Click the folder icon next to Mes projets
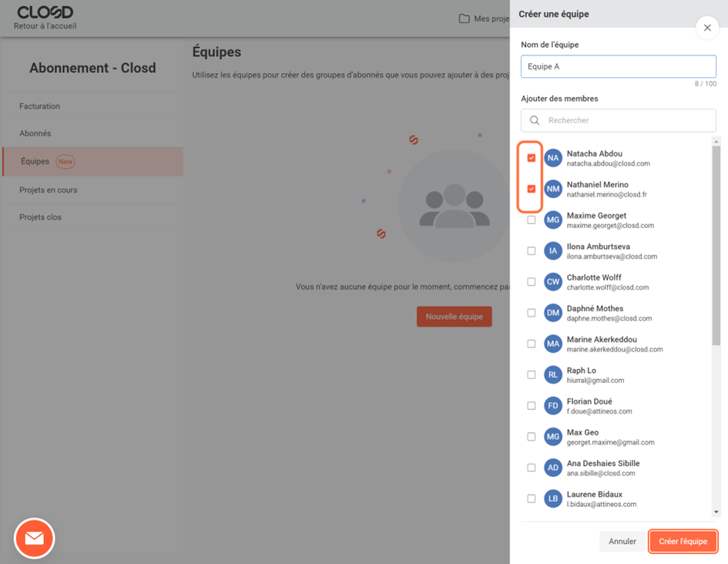Image resolution: width=728 pixels, height=564 pixels. [x=464, y=18]
